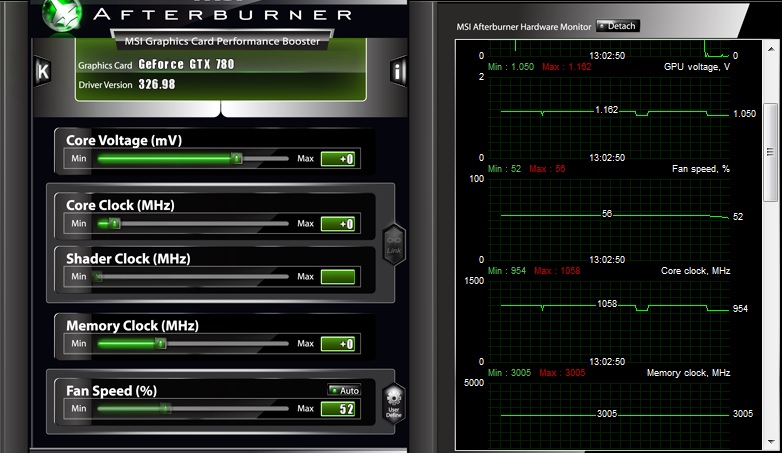Click the Max : 1.162 voltage reading
The height and width of the screenshot is (453, 782).
(567, 67)
